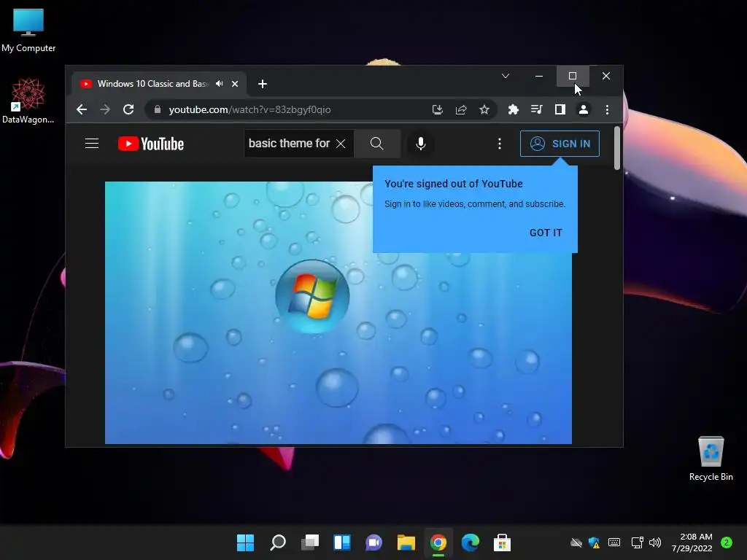The width and height of the screenshot is (747, 560).
Task: Open Chrome side panel
Action: (x=560, y=109)
